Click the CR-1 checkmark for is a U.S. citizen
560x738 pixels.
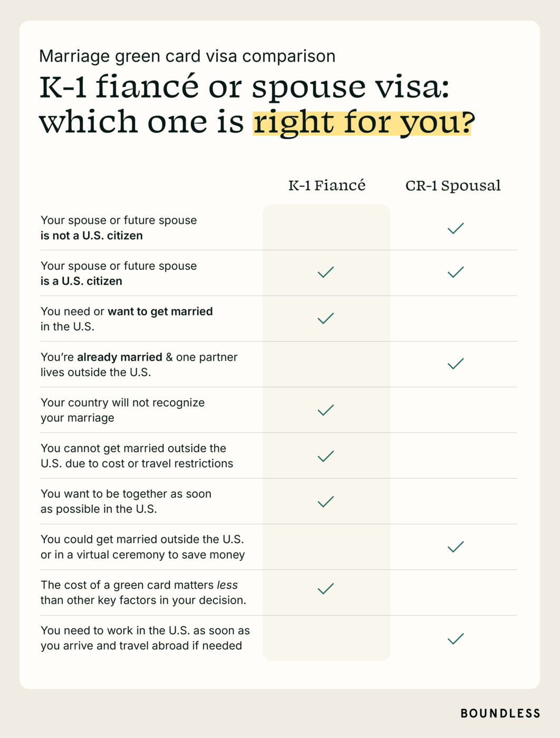pos(456,272)
